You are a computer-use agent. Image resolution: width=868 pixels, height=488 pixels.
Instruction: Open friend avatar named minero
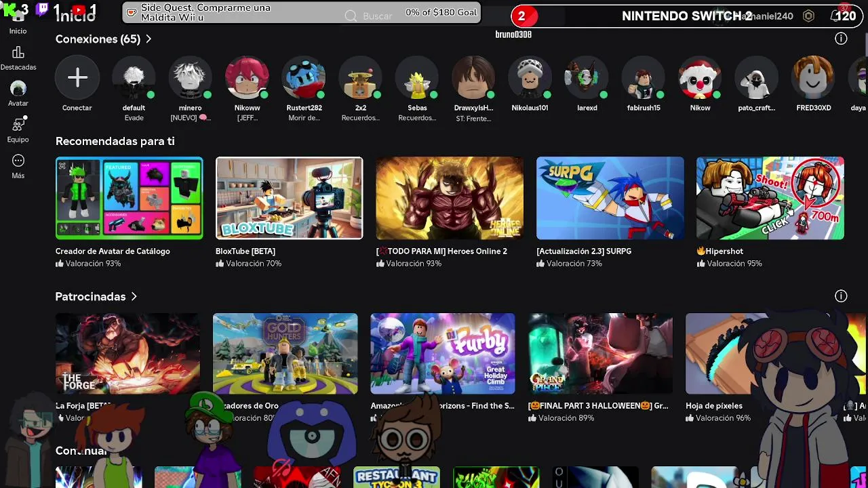[x=191, y=78]
